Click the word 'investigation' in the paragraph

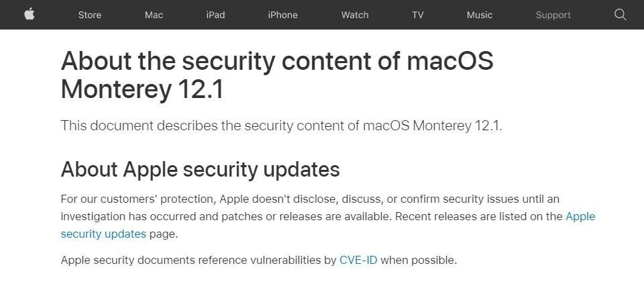[94, 216]
